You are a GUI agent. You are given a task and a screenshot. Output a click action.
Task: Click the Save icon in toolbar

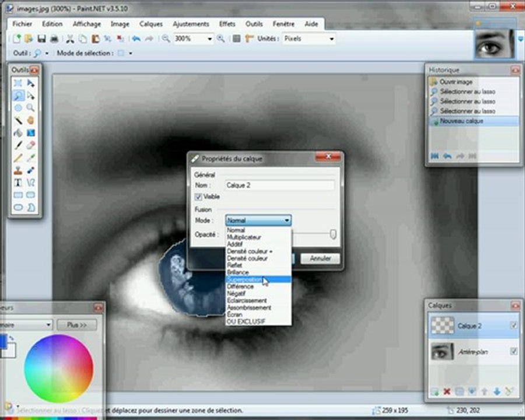pyautogui.click(x=41, y=39)
